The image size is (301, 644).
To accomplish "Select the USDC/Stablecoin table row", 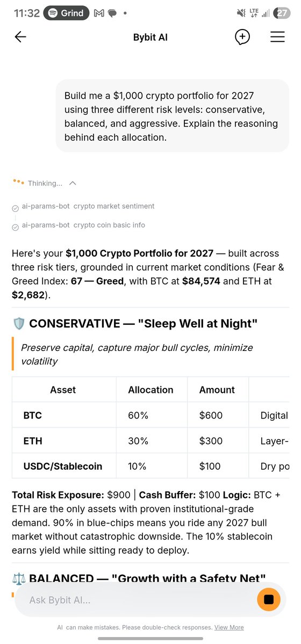I will coord(150,466).
